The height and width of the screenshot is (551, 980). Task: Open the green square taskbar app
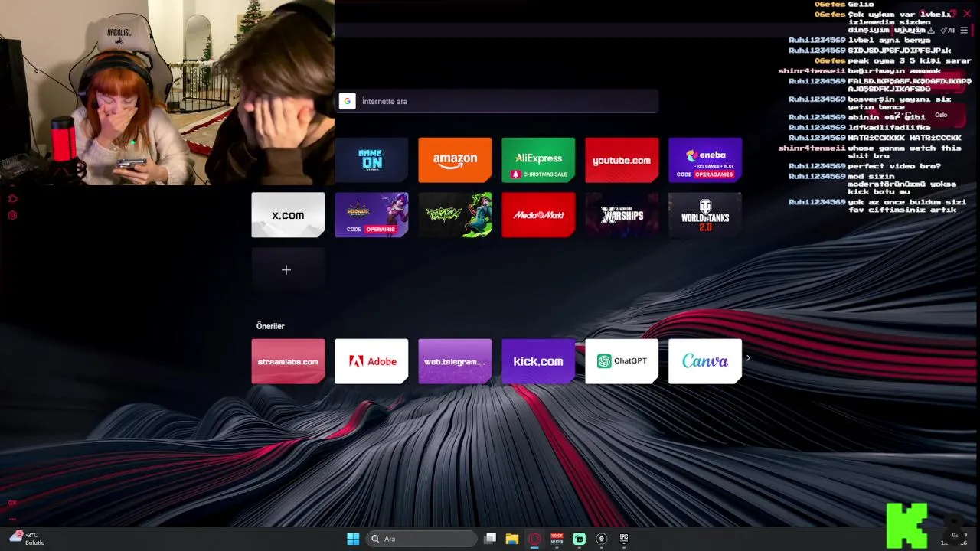[x=580, y=539]
